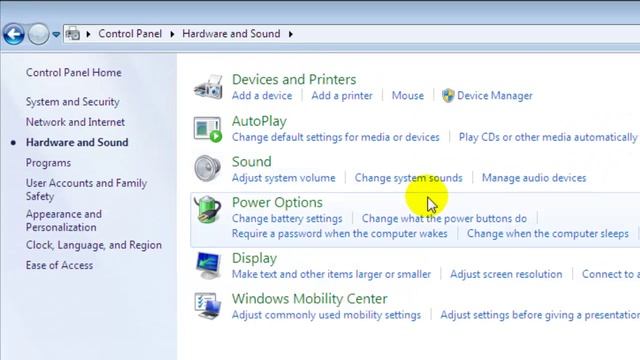
Task: Open AutoPlay heading
Action: click(x=259, y=121)
